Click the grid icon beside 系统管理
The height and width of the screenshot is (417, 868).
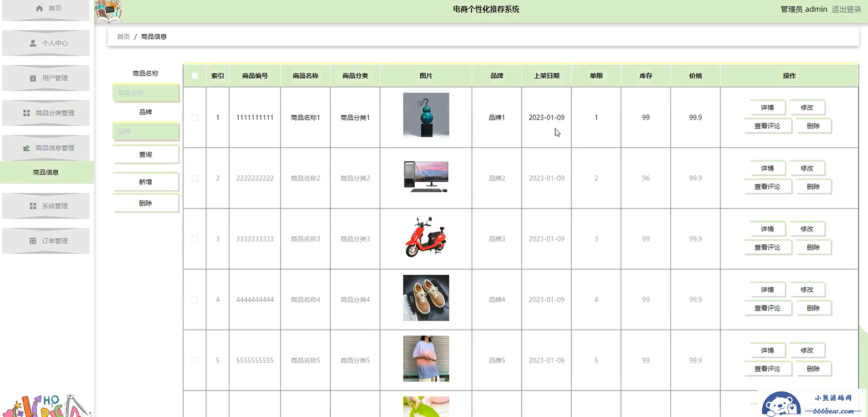(x=33, y=206)
